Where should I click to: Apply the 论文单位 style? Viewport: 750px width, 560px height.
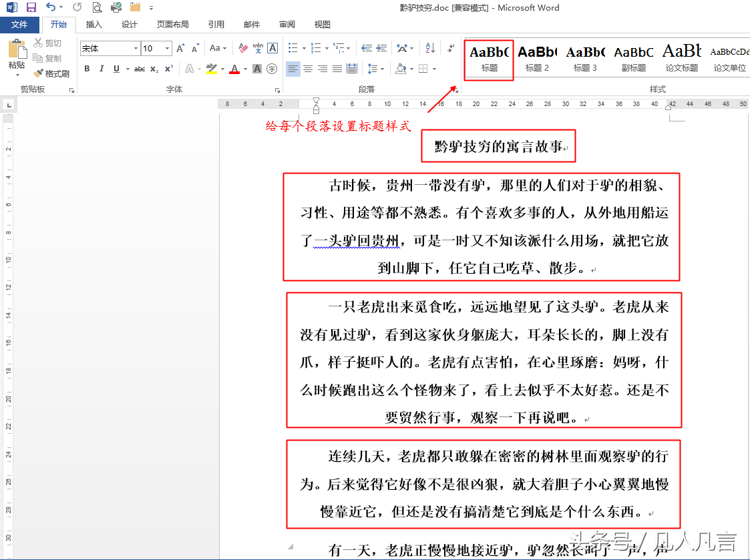pos(730,59)
